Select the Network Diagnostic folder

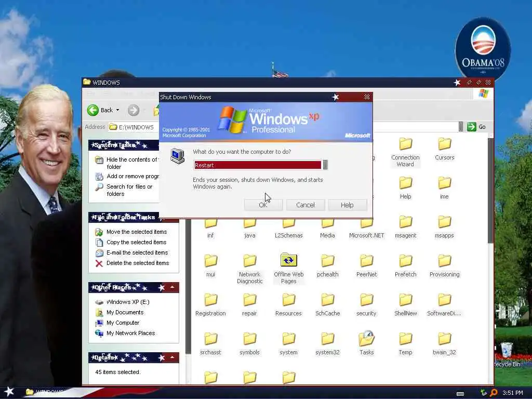(x=250, y=269)
